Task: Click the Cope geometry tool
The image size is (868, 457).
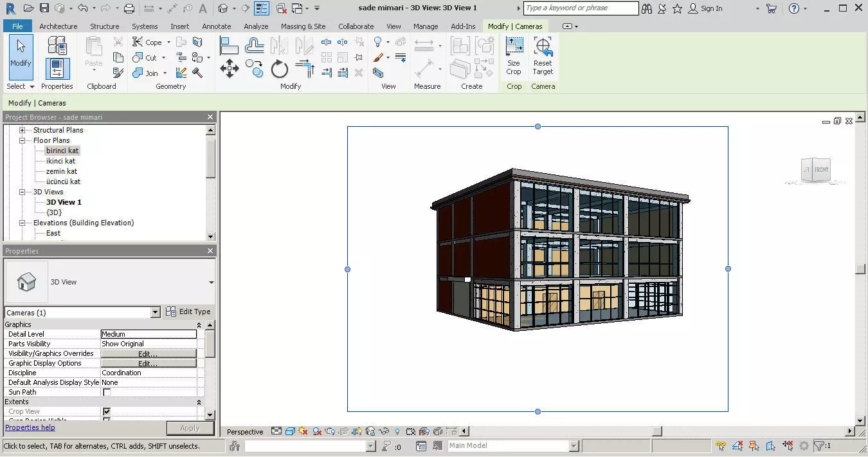Action: coord(148,42)
